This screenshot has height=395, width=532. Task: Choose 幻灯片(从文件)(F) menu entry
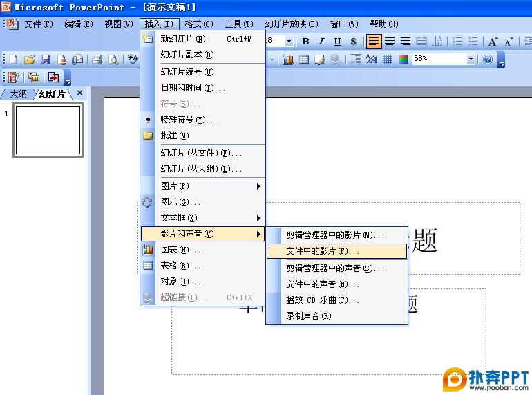point(202,153)
